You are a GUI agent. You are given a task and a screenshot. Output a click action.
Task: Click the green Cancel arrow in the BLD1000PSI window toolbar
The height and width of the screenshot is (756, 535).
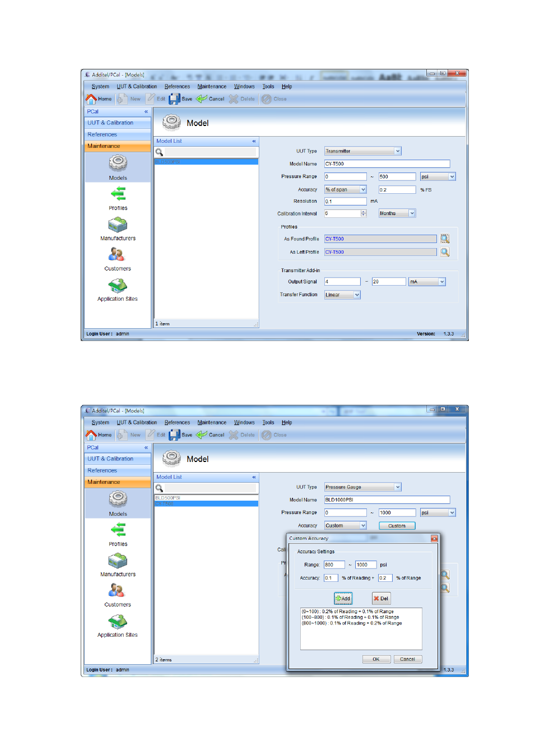202,435
